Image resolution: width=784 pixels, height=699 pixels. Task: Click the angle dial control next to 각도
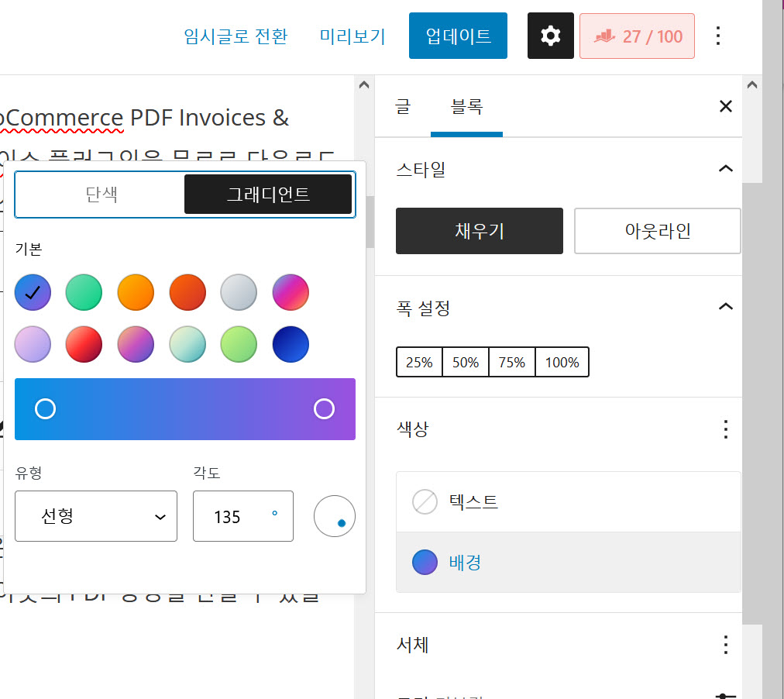334,516
